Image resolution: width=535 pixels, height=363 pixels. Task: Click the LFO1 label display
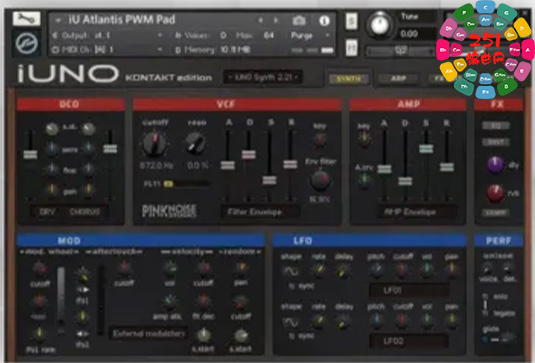409,290
